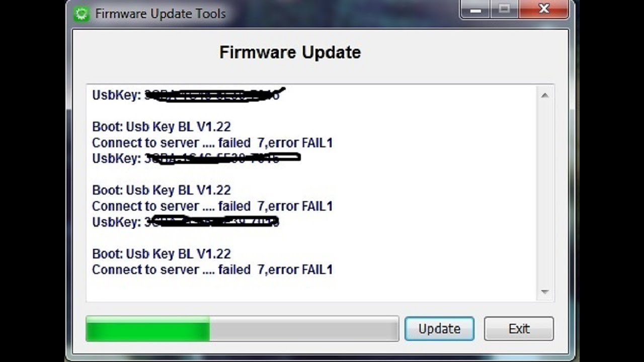Click the Firmware Update Tools title bar icon
The width and height of the screenshot is (644, 362).
pyautogui.click(x=81, y=14)
